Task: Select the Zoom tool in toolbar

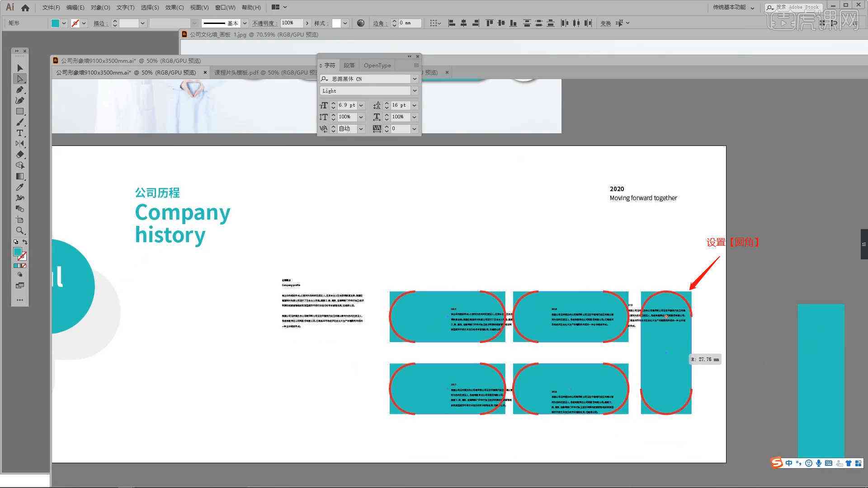Action: [x=20, y=231]
